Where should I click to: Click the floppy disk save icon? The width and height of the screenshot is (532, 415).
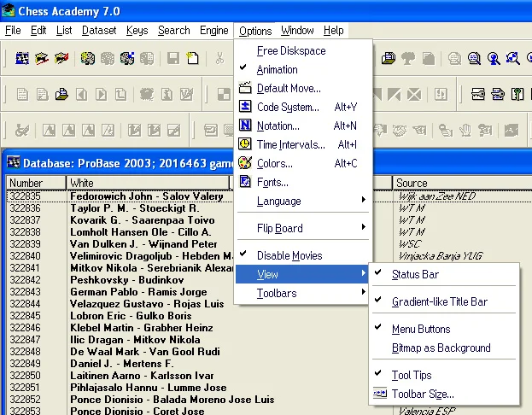(x=173, y=58)
